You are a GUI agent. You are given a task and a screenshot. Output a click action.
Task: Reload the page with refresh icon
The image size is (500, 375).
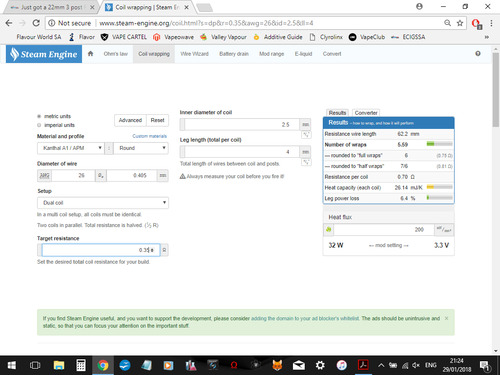pyautogui.click(x=36, y=23)
